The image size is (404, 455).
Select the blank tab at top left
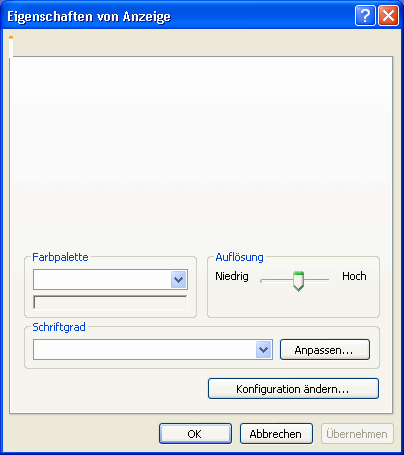point(11,47)
